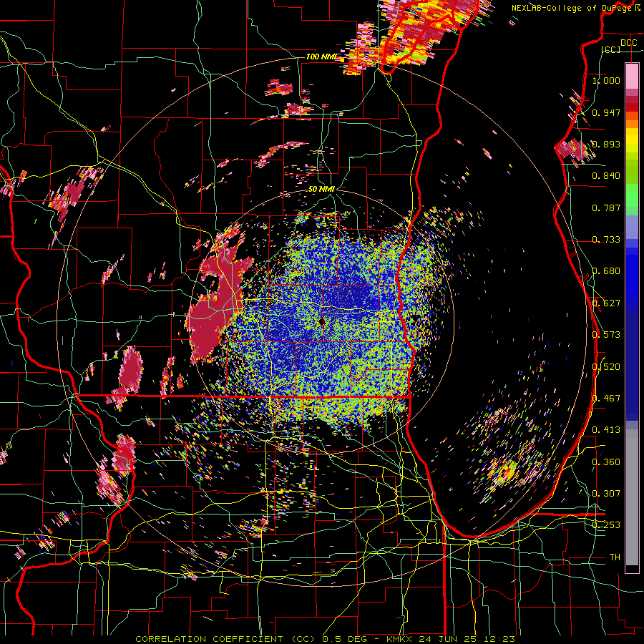Image resolution: width=644 pixels, height=644 pixels.
Task: Click the 0.360 legend value
Action: [x=606, y=462]
